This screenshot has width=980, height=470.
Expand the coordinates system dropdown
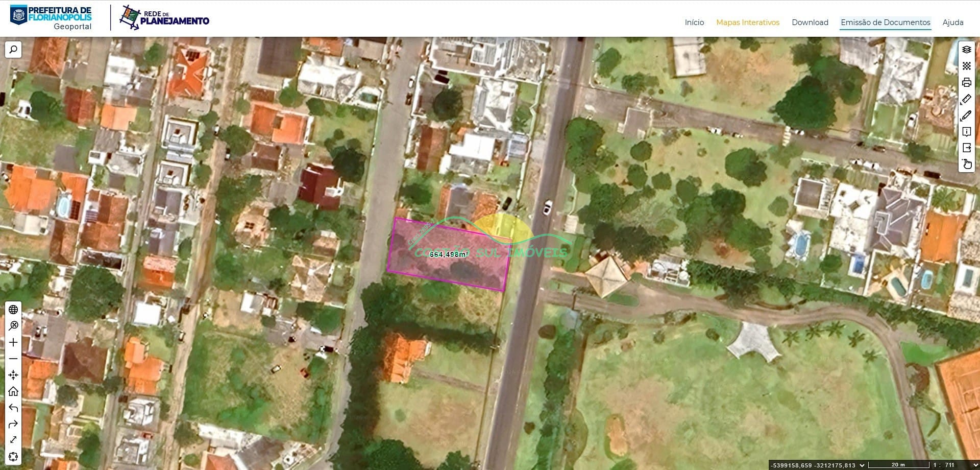[x=862, y=465]
